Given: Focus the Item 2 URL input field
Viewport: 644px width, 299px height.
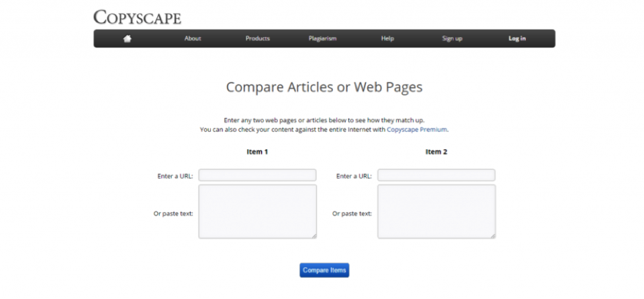Looking at the screenshot, I should point(436,175).
